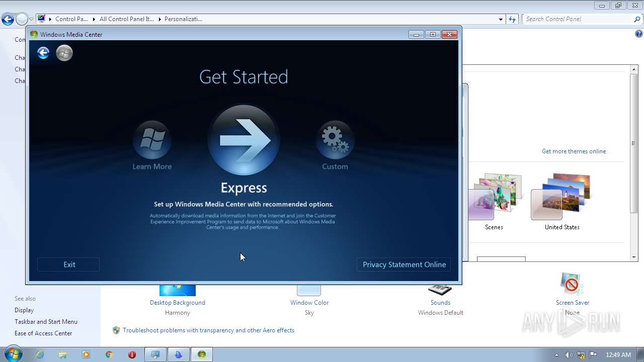Select the United States theme thumbnail

[x=561, y=198]
